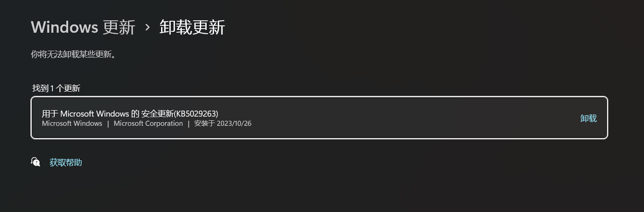This screenshot has height=212, width=644.
Task: Click the install date "2023/10/26"
Action: (234, 124)
